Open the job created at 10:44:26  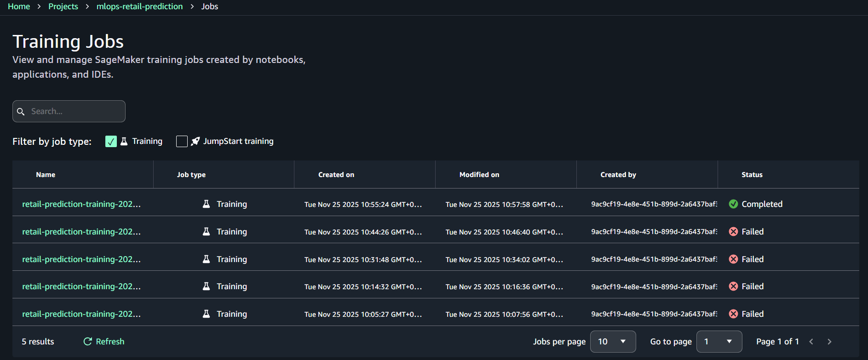[x=81, y=232]
